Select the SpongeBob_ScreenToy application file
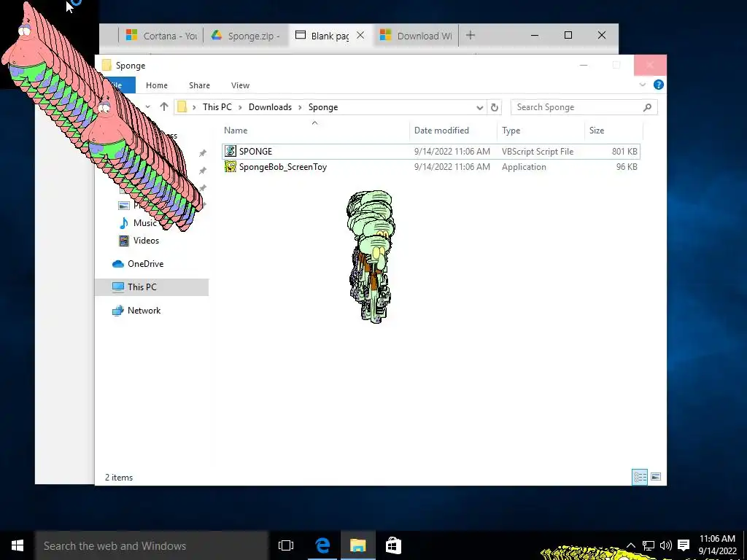The image size is (747, 560). [431, 167]
